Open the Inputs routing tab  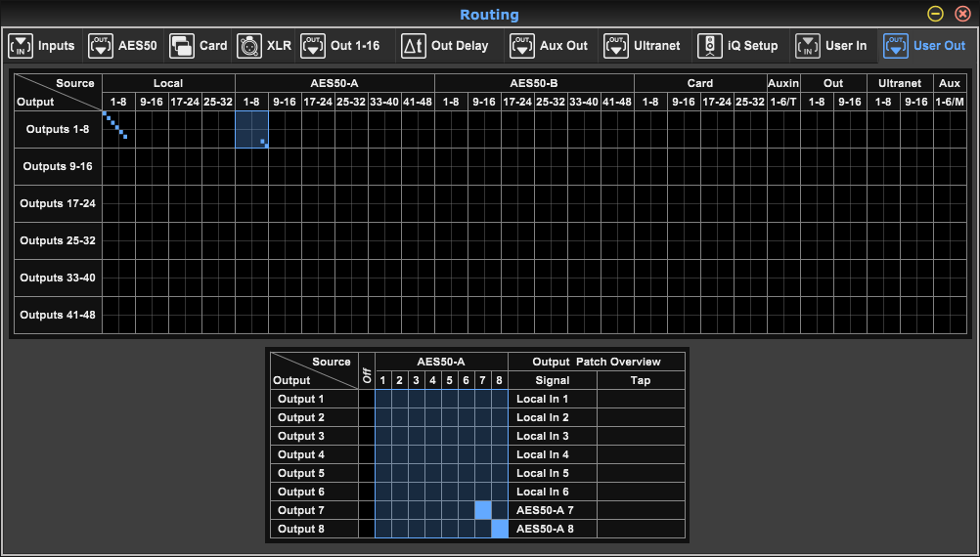[42, 46]
